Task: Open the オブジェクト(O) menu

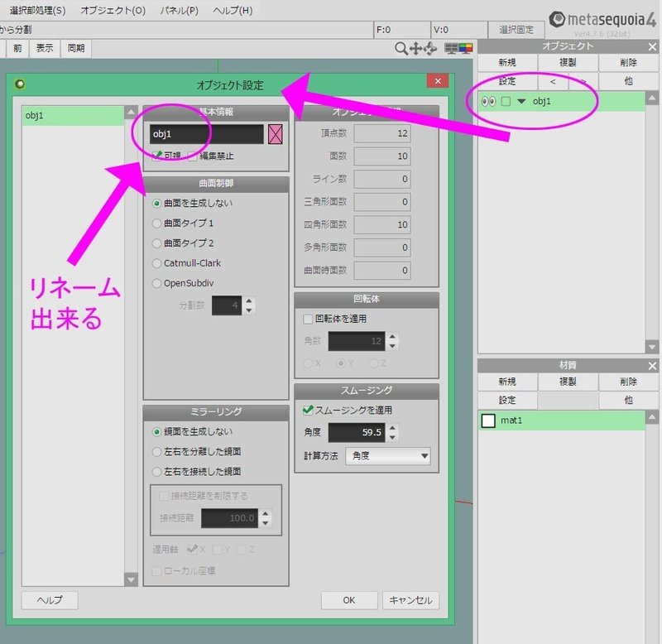Action: (x=113, y=10)
